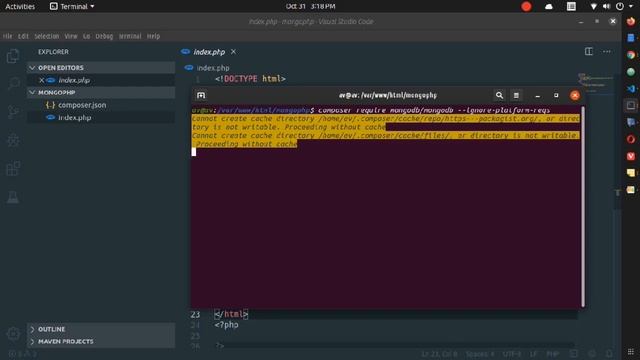Click Spaces: 4 indentation setting
This screenshot has width=640, height=360.
point(480,354)
